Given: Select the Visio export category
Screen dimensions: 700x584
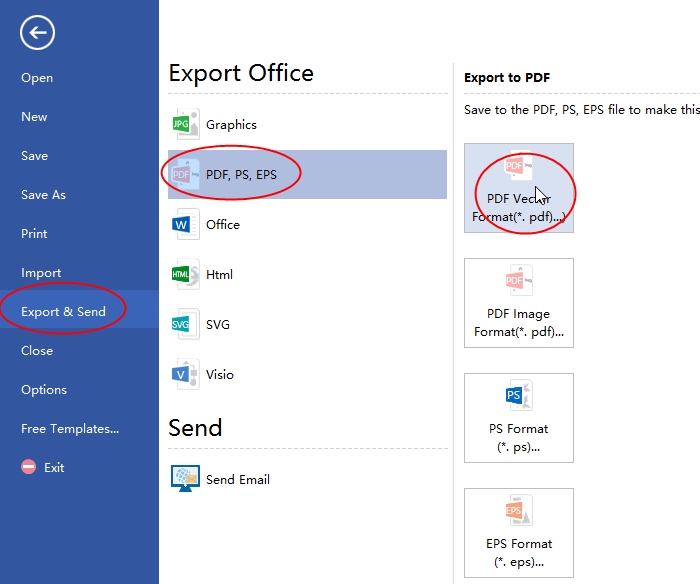Looking at the screenshot, I should click(x=308, y=375).
